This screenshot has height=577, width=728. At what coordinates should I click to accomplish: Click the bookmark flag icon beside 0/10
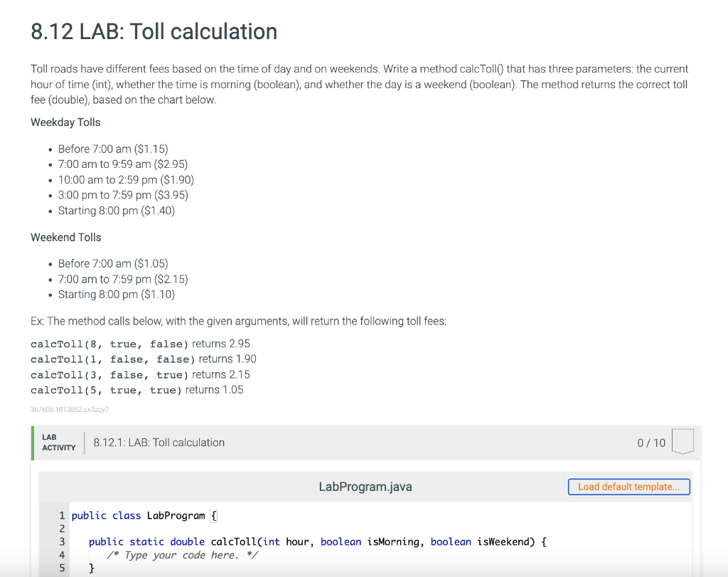pyautogui.click(x=682, y=442)
